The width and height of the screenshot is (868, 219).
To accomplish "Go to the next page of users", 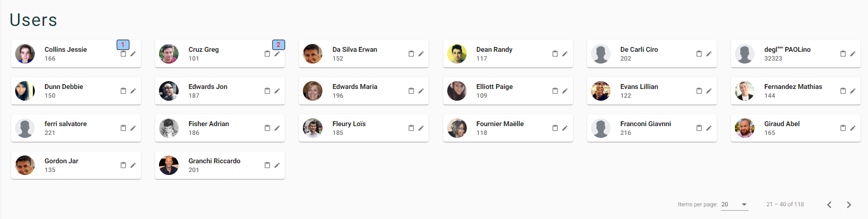I will (849, 204).
